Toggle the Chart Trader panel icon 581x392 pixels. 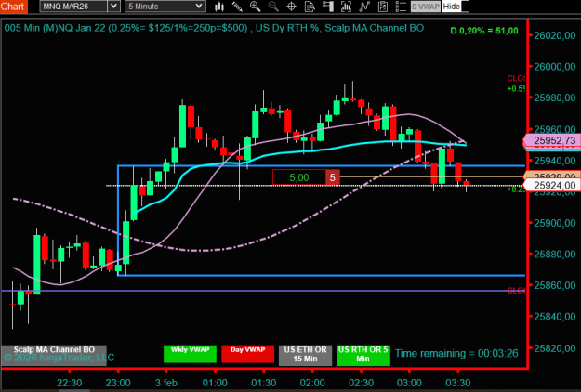pyautogui.click(x=328, y=7)
